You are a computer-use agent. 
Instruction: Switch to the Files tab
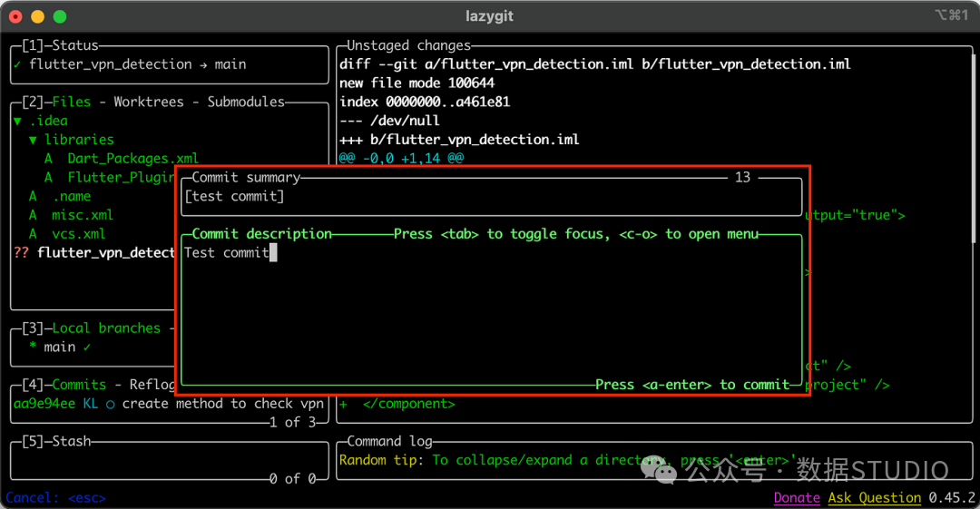[72, 102]
